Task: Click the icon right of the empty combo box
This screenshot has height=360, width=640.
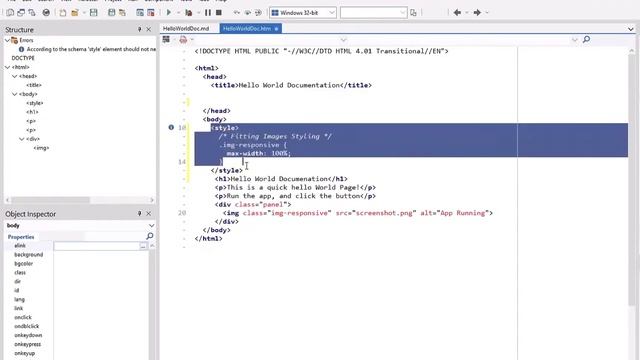Action: (413, 13)
